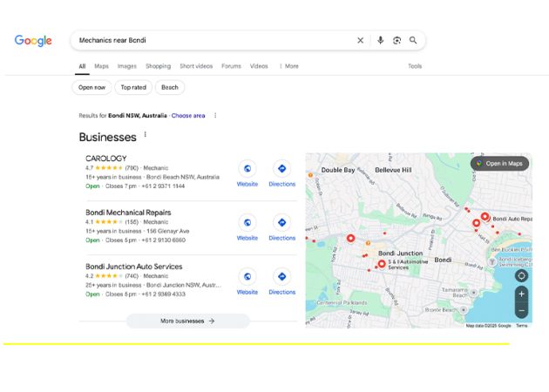Zoom out on the map
Viewport: 549px width, 392px height.
pyautogui.click(x=521, y=310)
